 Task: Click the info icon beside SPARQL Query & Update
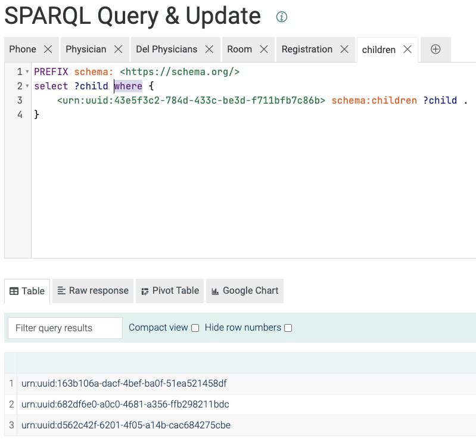pos(281,17)
